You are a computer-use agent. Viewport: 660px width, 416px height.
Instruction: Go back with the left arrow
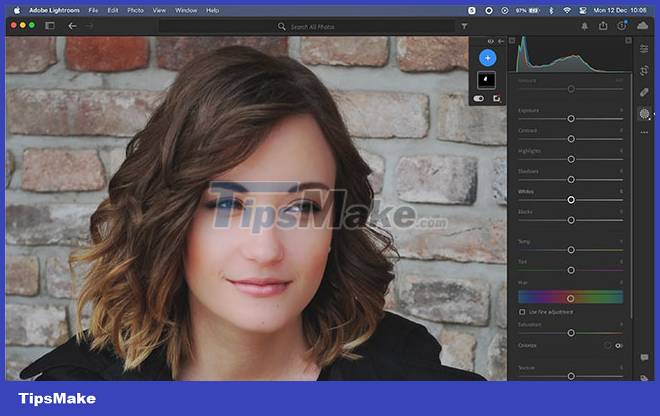point(72,26)
